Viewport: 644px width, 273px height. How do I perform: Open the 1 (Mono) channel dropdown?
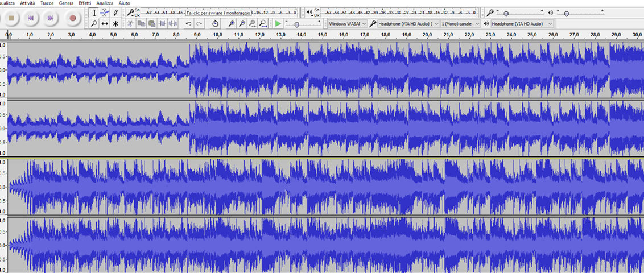pos(460,24)
